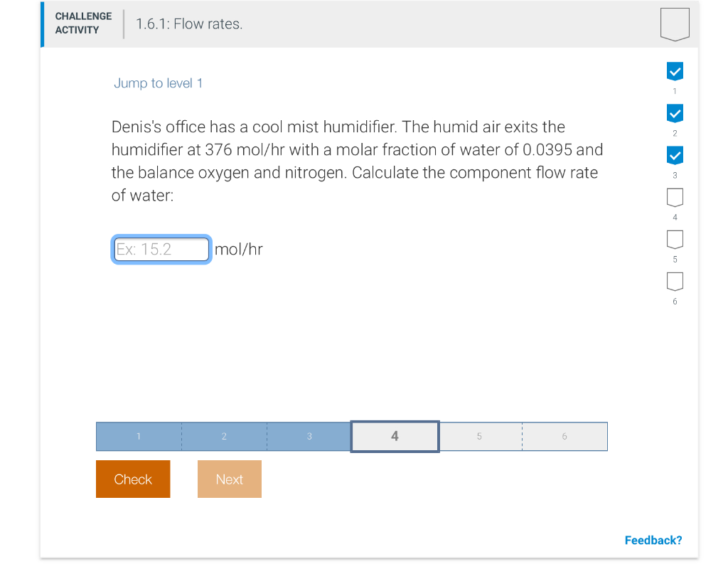Click the empty shield icon for level 4
The width and height of the screenshot is (728, 564).
674,198
